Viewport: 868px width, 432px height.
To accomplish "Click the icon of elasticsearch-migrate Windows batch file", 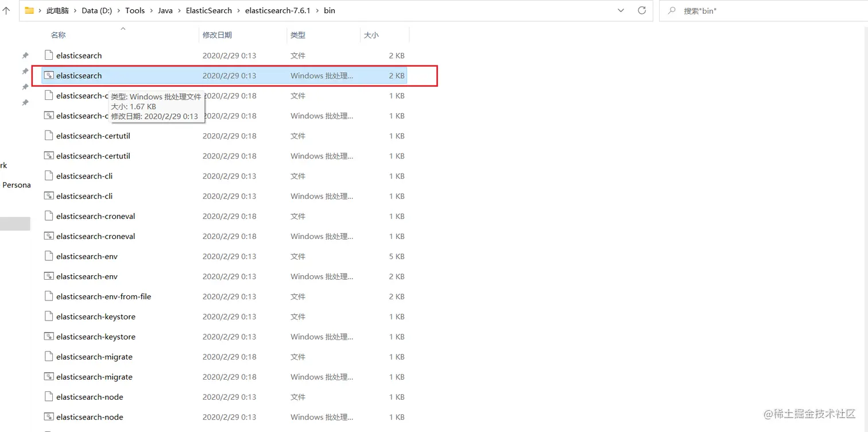I will pyautogui.click(x=49, y=377).
